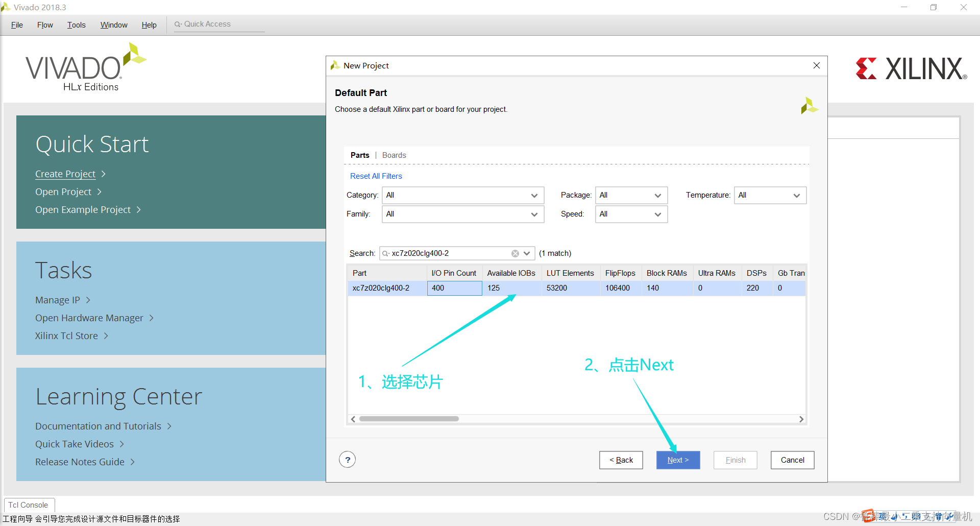
Task: Open the Help menu
Action: coord(149,25)
